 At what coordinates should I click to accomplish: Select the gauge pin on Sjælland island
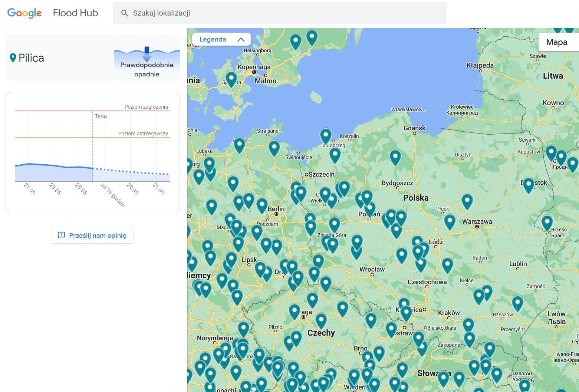[231, 79]
